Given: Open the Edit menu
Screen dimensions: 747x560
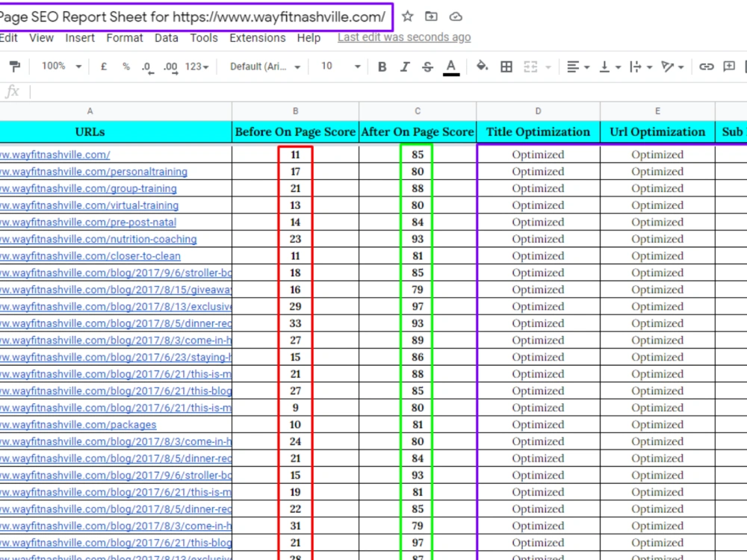Looking at the screenshot, I should (8, 37).
